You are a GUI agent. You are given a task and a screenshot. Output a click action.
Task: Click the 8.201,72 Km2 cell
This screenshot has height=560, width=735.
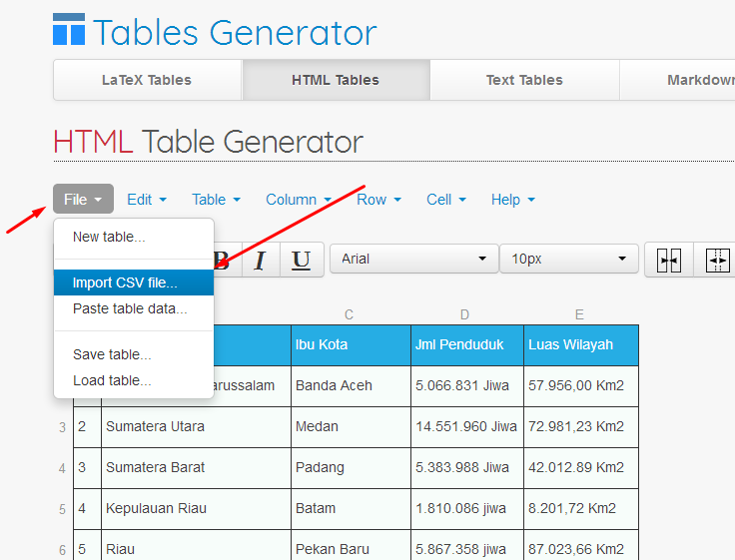point(581,509)
